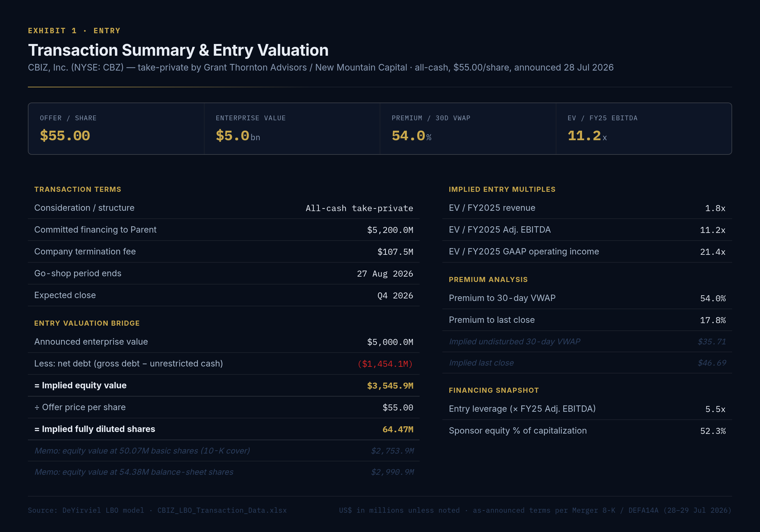Click the 'Implied last close' label

(481, 363)
